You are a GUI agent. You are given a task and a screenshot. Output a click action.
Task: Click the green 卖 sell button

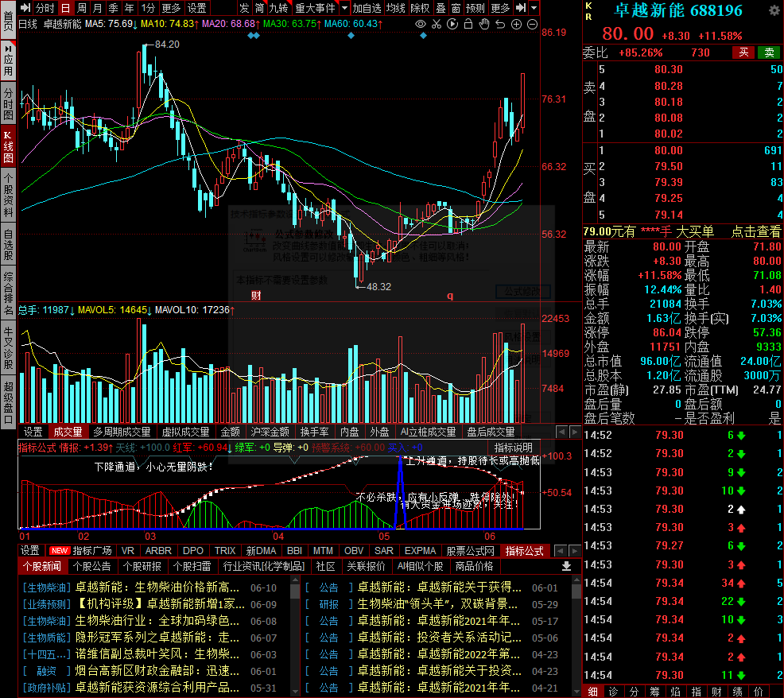click(769, 52)
